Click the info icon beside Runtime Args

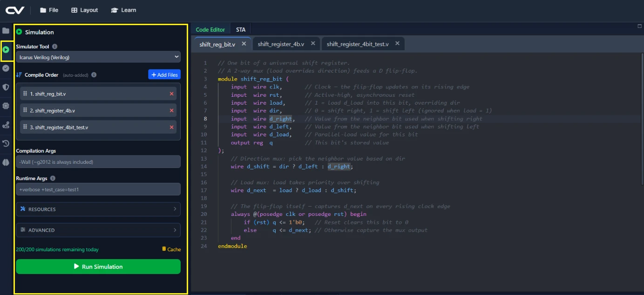click(x=53, y=178)
